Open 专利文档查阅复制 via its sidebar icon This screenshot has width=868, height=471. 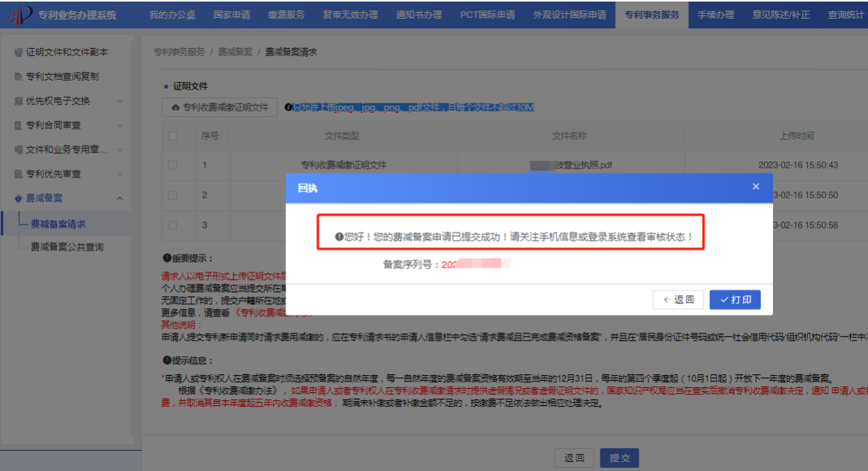[19, 75]
